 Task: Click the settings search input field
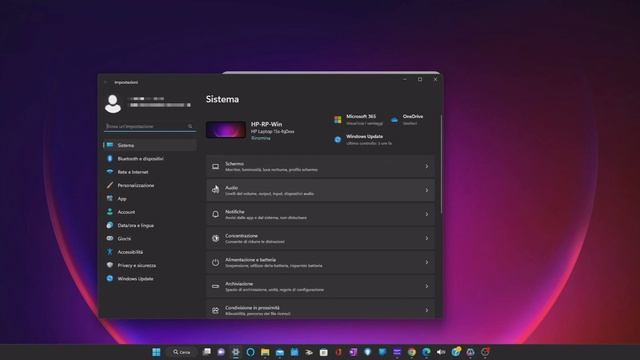click(150, 127)
